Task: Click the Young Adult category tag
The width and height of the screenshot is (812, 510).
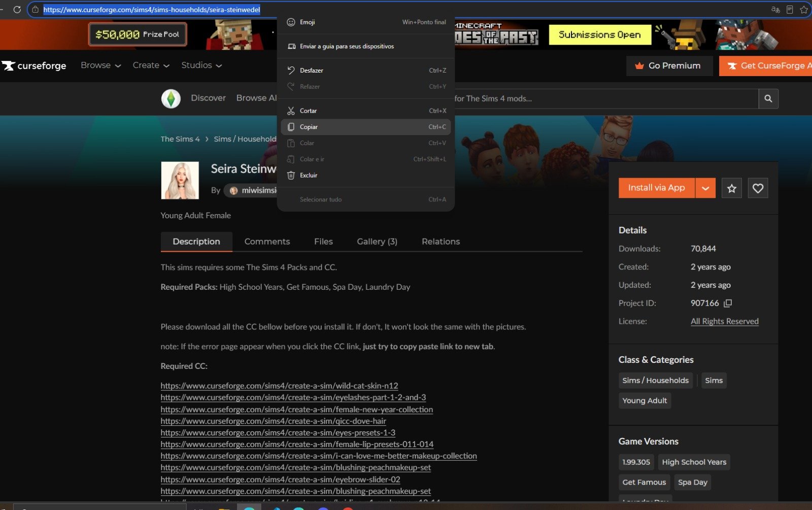Action: (645, 401)
